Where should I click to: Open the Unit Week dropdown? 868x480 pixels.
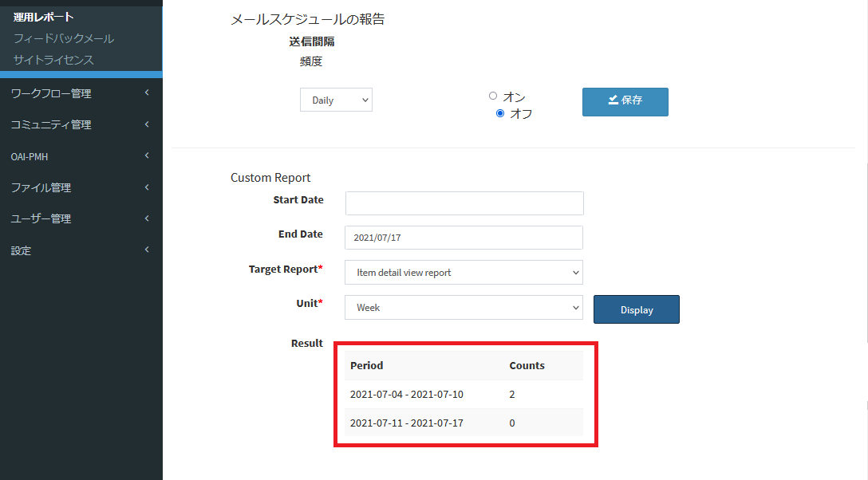pos(464,308)
